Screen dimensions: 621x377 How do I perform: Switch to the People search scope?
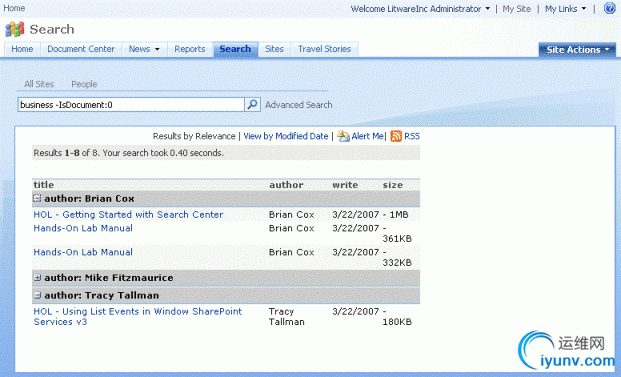[84, 84]
